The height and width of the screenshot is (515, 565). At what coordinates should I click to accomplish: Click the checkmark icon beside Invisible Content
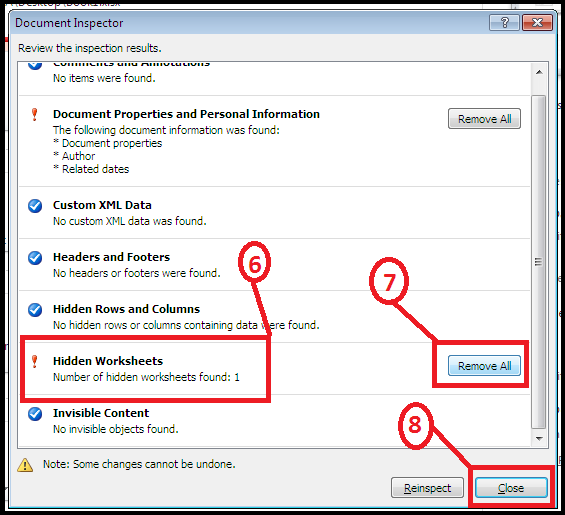click(x=35, y=414)
